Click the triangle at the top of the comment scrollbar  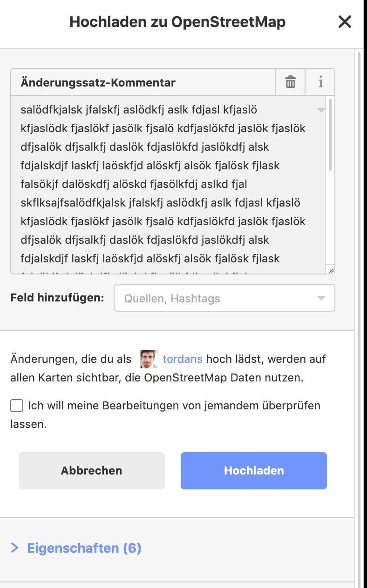[x=321, y=110]
